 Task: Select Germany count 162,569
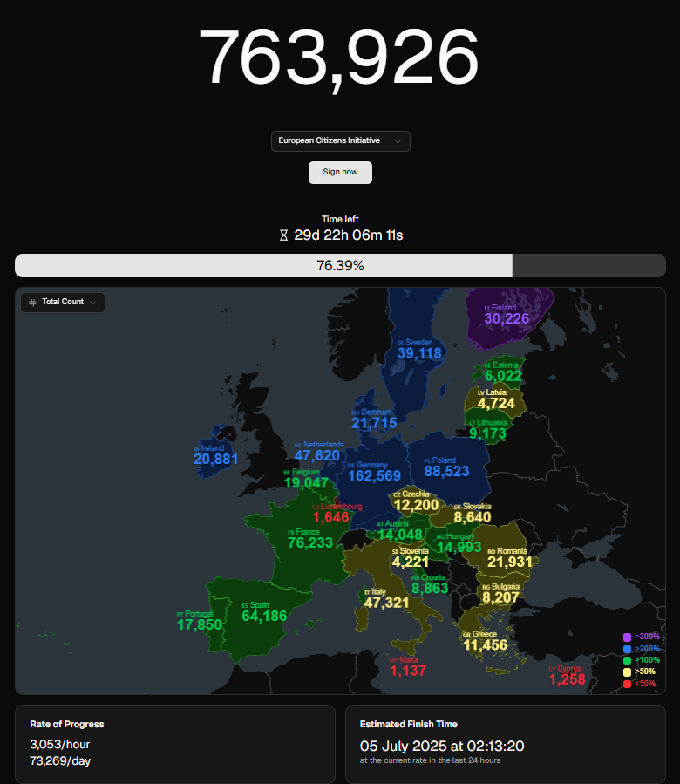pyautogui.click(x=375, y=476)
